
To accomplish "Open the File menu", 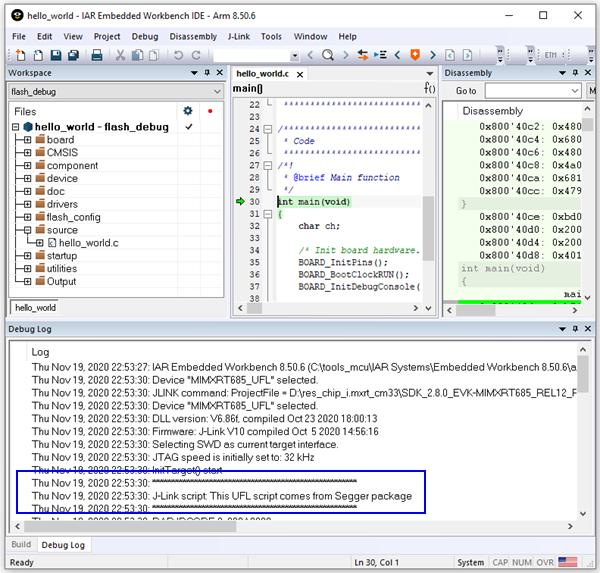I will coord(19,36).
